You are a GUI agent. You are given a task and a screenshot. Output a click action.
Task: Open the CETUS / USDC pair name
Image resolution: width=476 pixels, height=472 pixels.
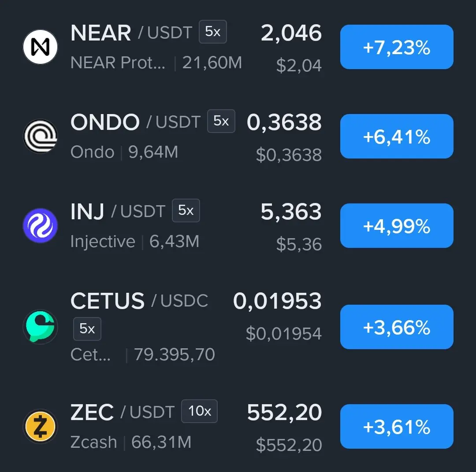(x=139, y=301)
